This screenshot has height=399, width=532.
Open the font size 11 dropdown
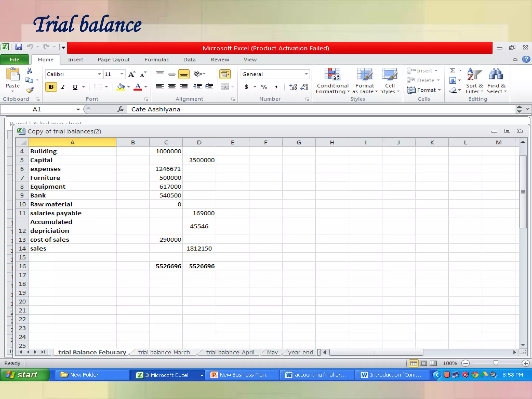coord(122,74)
